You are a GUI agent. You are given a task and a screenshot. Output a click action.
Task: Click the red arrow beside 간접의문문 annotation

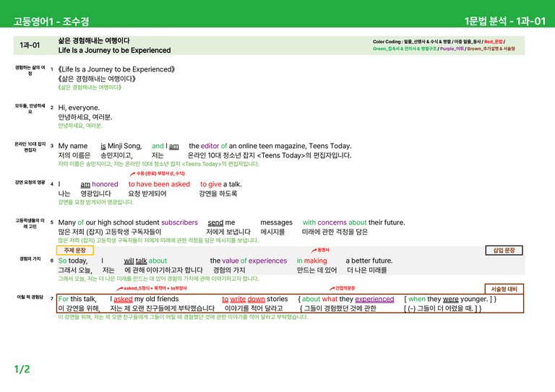pyautogui.click(x=332, y=289)
